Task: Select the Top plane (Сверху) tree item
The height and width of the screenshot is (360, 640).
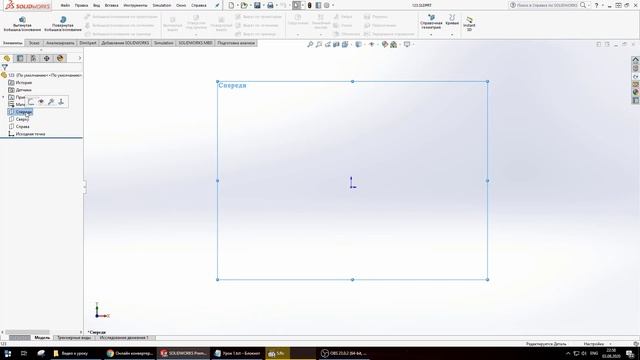Action: (x=19, y=119)
